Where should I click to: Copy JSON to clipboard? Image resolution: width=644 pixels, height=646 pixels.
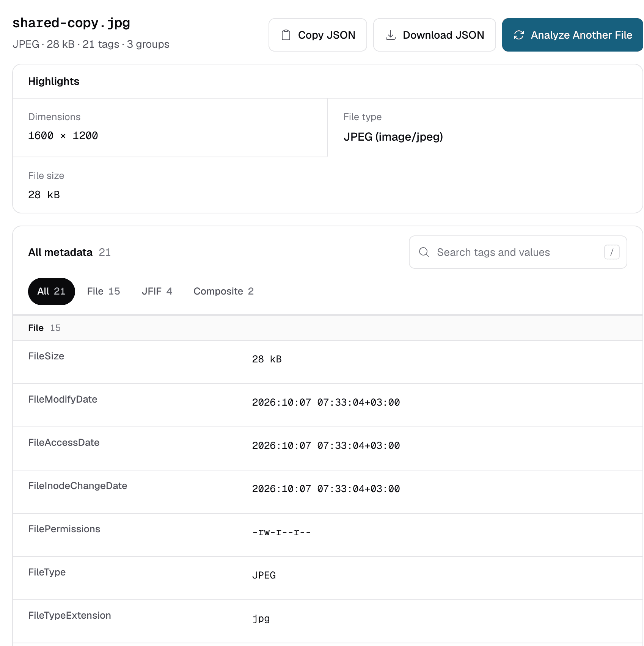pyautogui.click(x=318, y=35)
